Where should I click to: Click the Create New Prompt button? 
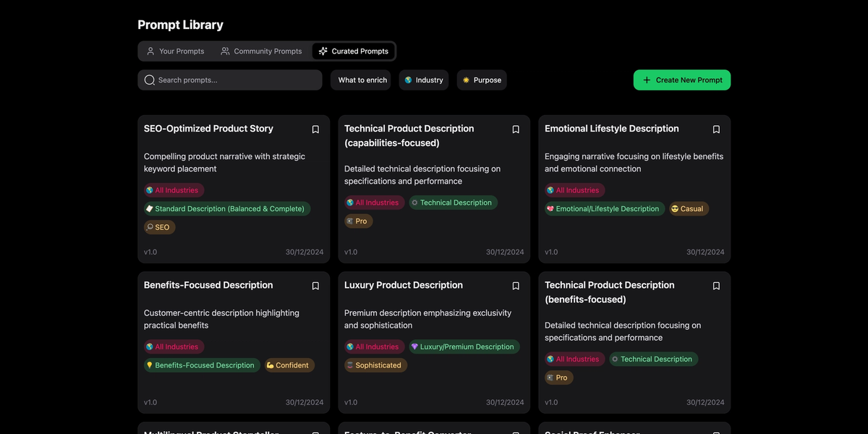pos(681,80)
